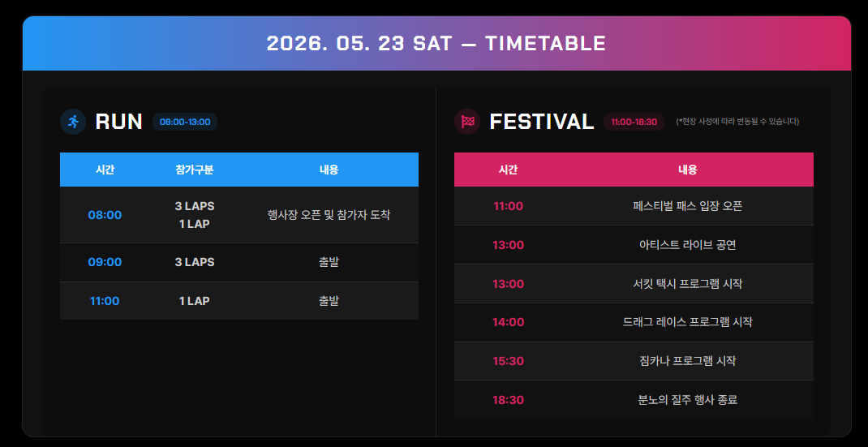The height and width of the screenshot is (447, 868).
Task: Click the 참가구분 column header
Action: 195,170
